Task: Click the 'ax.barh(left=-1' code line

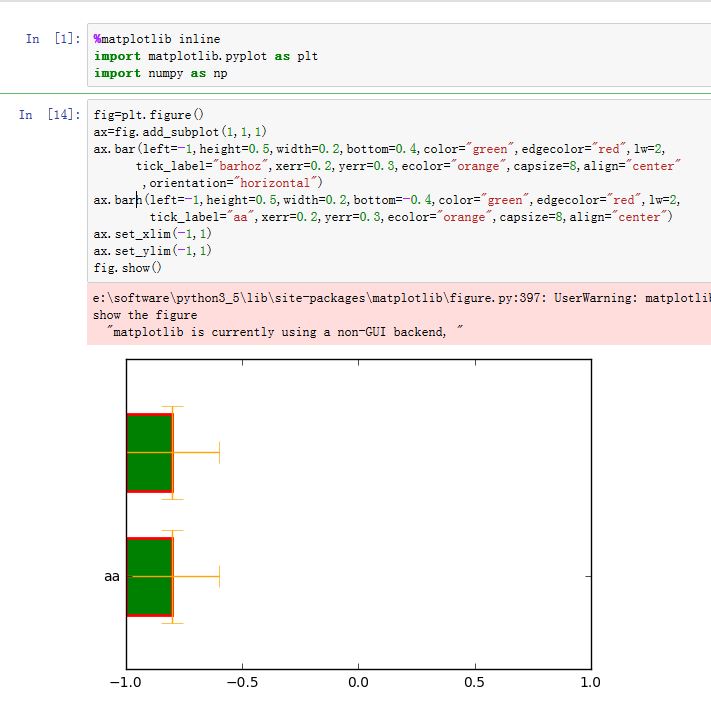Action: point(386,200)
